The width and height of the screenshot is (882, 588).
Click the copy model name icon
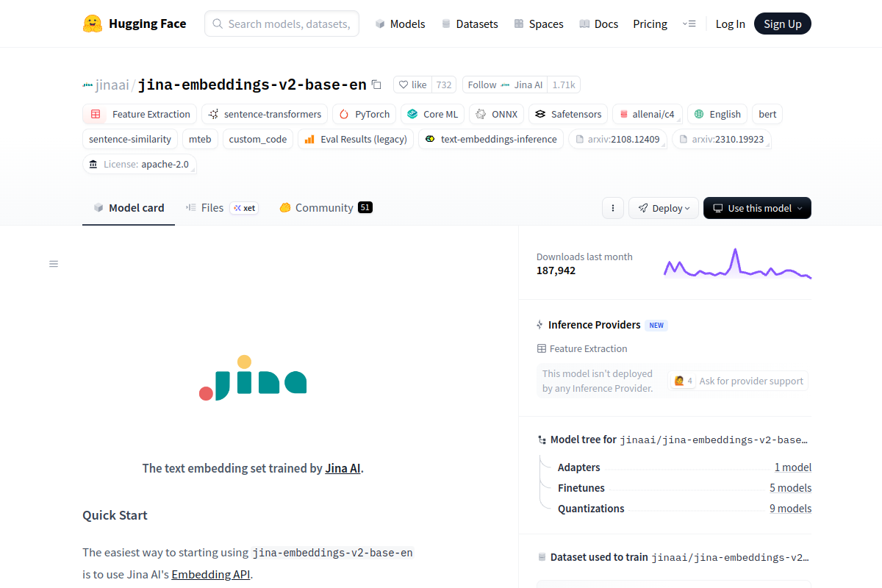[376, 85]
